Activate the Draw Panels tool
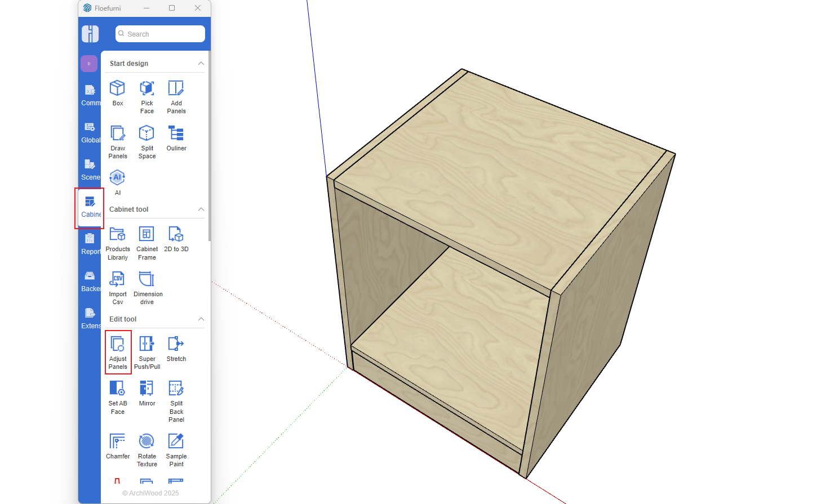Viewport: 817px width, 504px height. [117, 141]
